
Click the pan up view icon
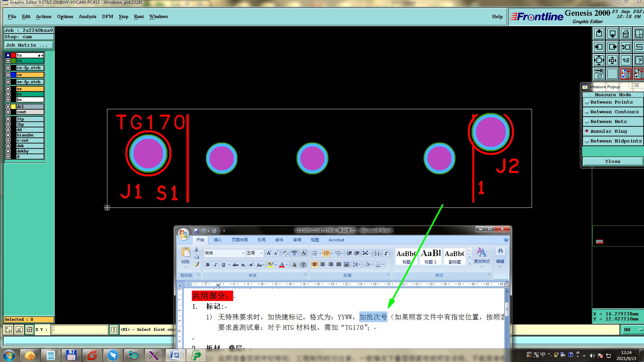point(599,34)
